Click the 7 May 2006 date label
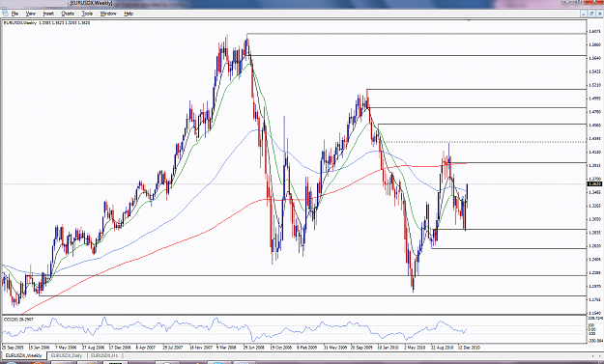The height and width of the screenshot is (364, 604). pos(66,347)
